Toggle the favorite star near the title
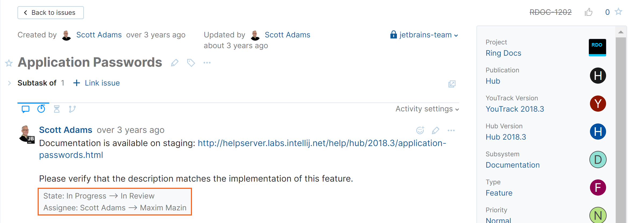Image resolution: width=644 pixels, height=223 pixels. [9, 63]
